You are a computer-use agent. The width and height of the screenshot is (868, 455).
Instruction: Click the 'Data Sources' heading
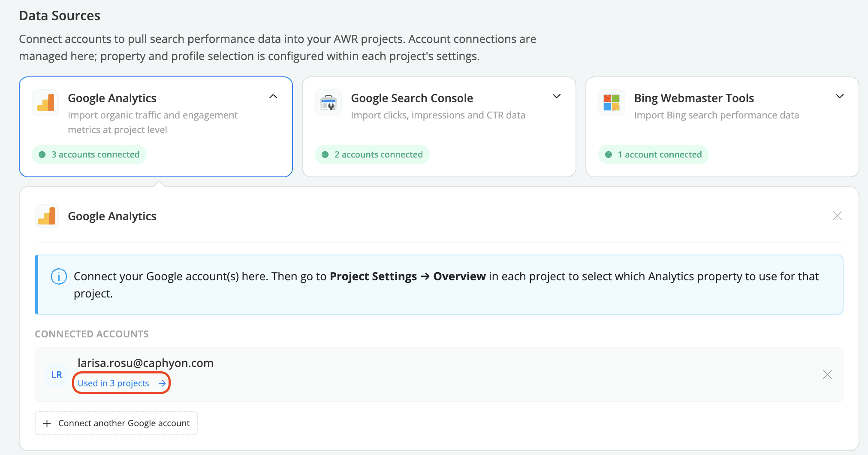click(x=60, y=16)
